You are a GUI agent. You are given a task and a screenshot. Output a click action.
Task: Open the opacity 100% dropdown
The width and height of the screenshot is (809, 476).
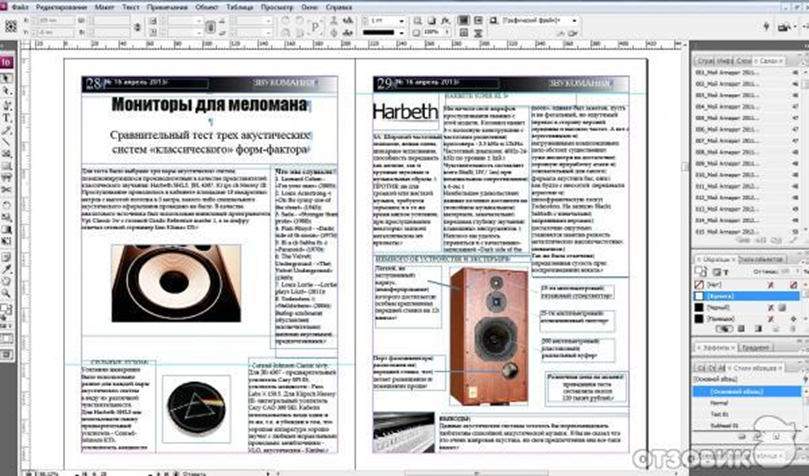(447, 32)
